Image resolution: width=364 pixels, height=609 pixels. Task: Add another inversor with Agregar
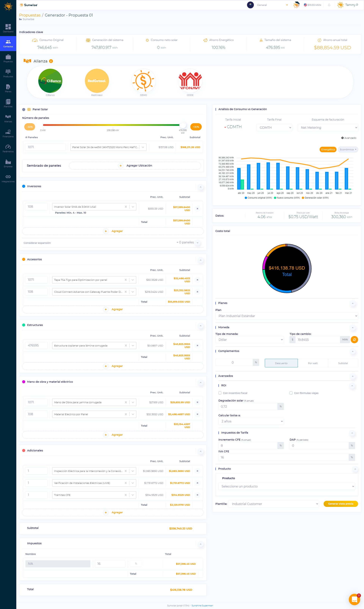click(113, 231)
